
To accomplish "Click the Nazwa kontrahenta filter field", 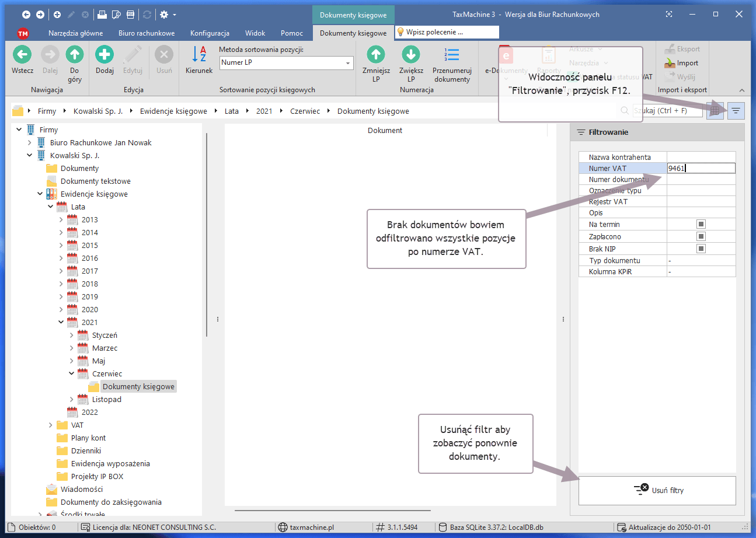I will pyautogui.click(x=701, y=158).
